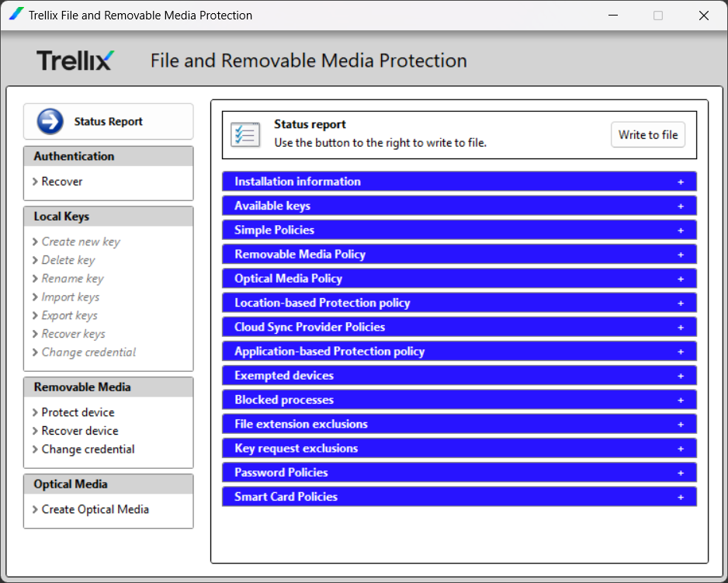Expand Cloud Sync Provider Policies section

click(x=459, y=327)
